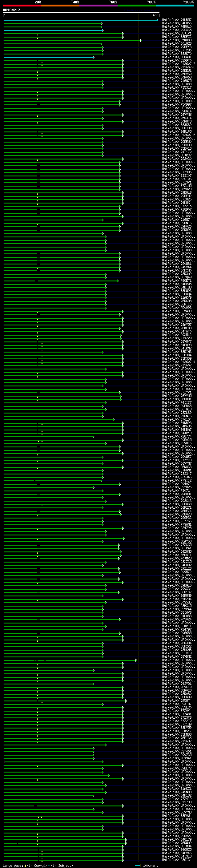Screen dimensions: 197x868
Task: Click the cyan alignment bar for Q4LB57
Action: [81, 20]
